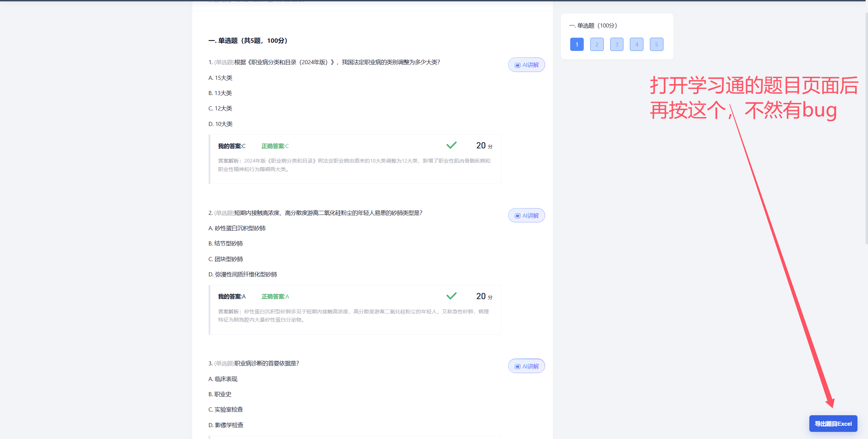
Task: Select option A. 矽性蛋白沉积型矽肺
Action: [237, 228]
